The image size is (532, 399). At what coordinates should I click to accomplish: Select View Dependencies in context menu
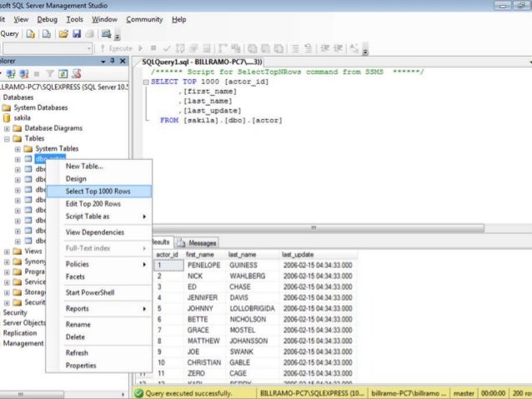(x=95, y=232)
